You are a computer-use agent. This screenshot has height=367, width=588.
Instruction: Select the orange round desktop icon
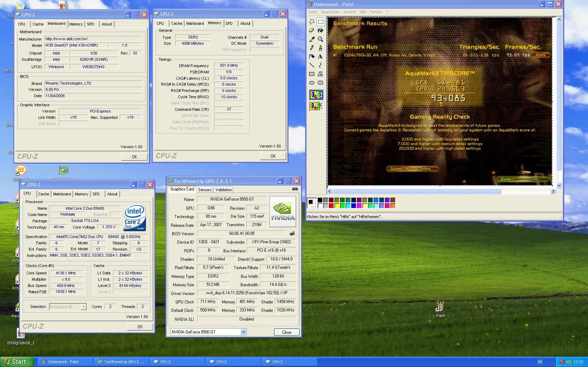tap(21, 170)
